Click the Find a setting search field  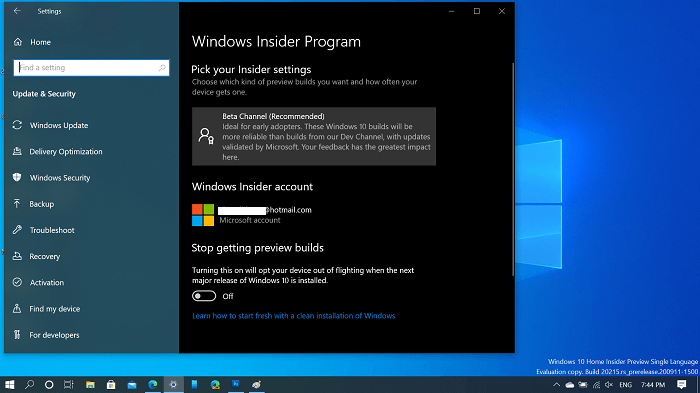pyautogui.click(x=91, y=68)
